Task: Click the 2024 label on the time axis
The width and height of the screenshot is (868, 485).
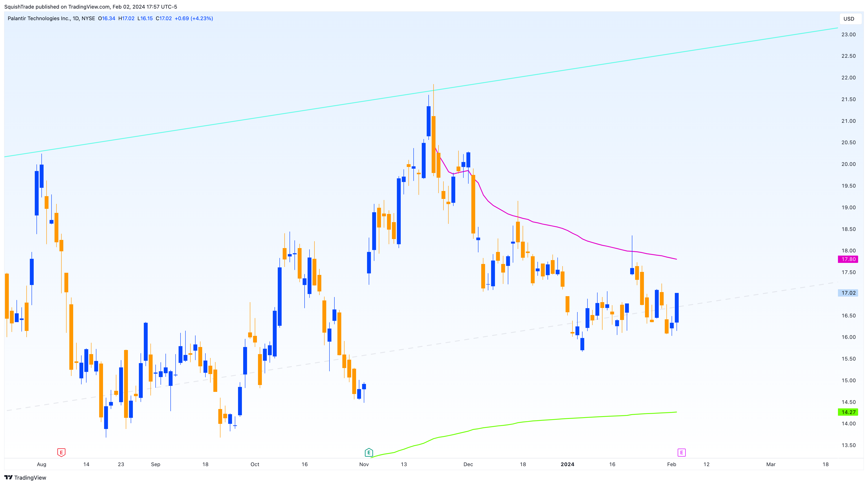Action: (x=568, y=464)
